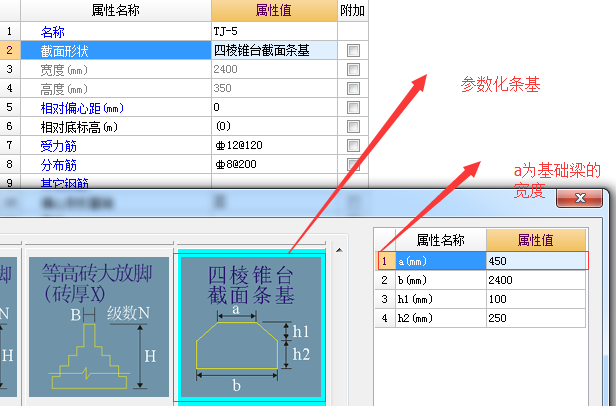Toggle the 相对偏心距 row checkbox

point(353,107)
